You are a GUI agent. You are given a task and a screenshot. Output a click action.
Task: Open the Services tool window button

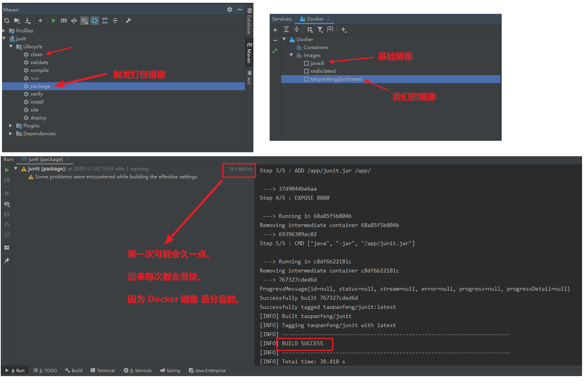click(x=137, y=371)
